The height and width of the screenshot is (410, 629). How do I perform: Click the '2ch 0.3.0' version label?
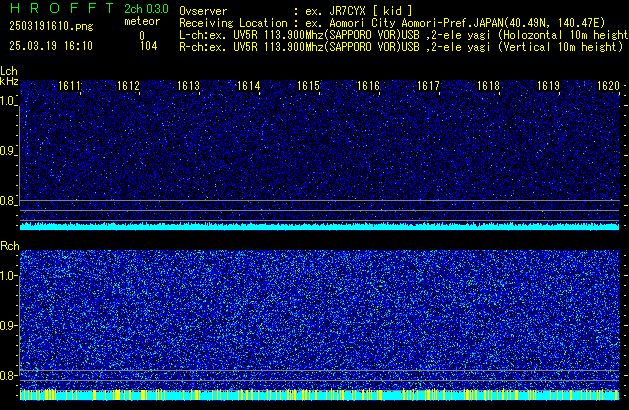146,9
